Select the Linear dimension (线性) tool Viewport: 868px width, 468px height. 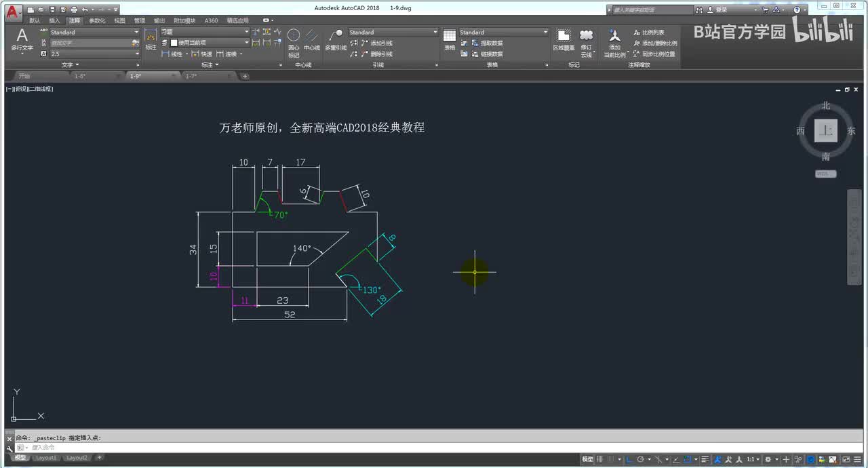pyautogui.click(x=173, y=54)
